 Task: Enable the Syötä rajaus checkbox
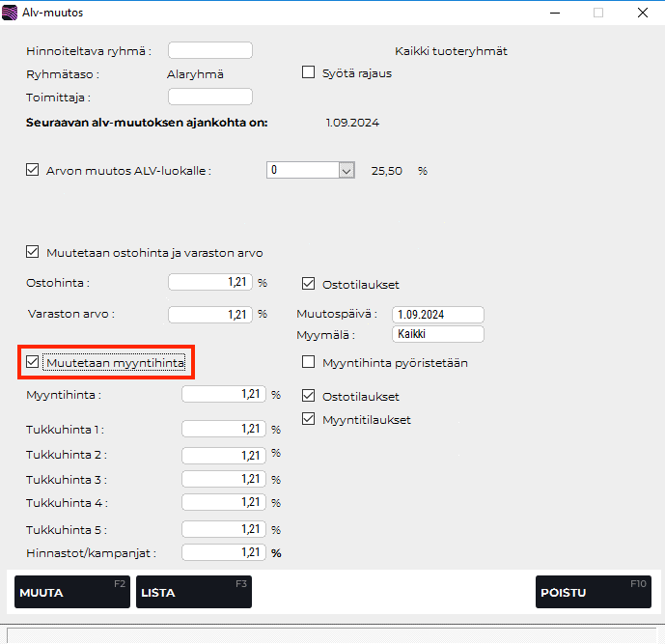(x=309, y=72)
